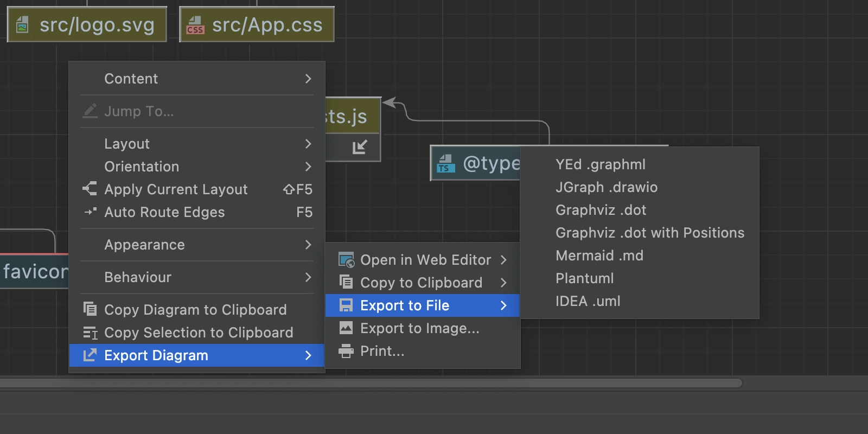Click the Apply Current Layout icon

point(90,189)
